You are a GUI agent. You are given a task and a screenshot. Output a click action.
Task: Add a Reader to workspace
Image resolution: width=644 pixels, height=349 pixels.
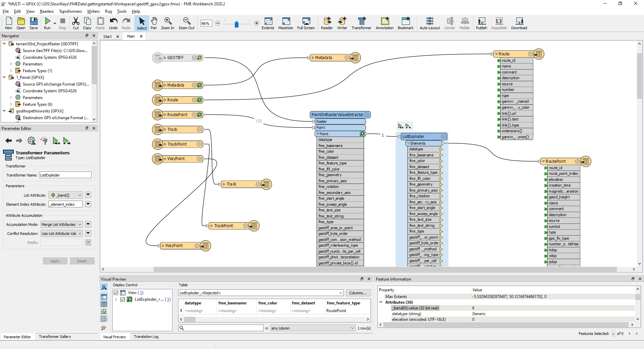click(327, 23)
